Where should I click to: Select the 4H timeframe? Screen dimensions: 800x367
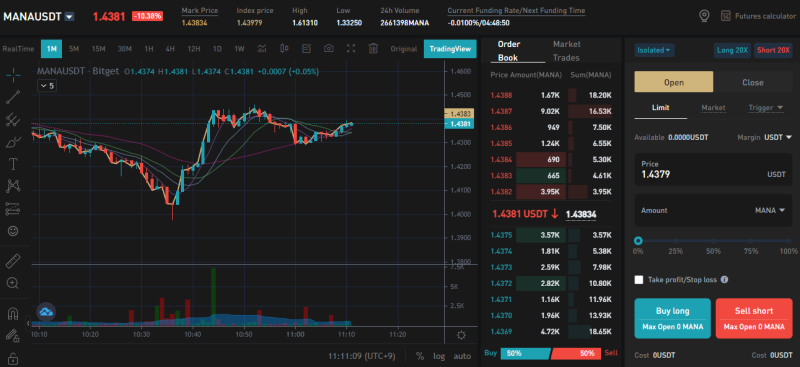tap(170, 49)
